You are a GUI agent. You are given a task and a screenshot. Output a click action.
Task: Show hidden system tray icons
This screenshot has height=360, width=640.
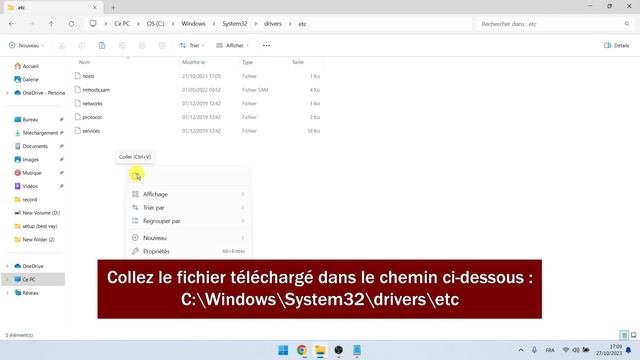click(521, 350)
